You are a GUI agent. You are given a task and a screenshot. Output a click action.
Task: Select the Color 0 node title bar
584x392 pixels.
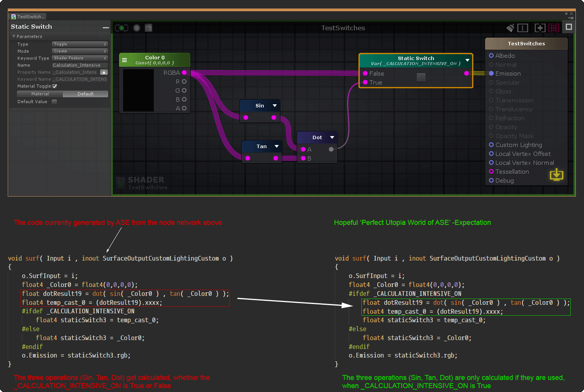point(155,60)
